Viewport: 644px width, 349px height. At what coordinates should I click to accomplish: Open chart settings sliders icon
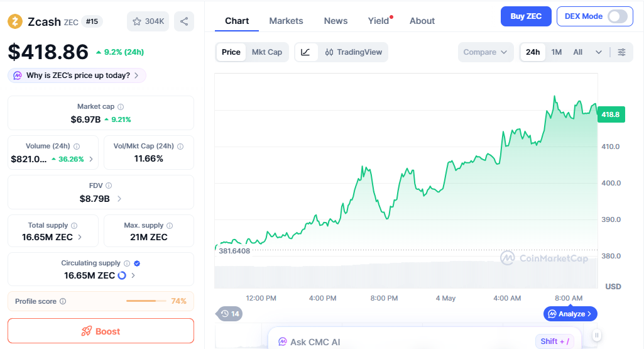622,52
